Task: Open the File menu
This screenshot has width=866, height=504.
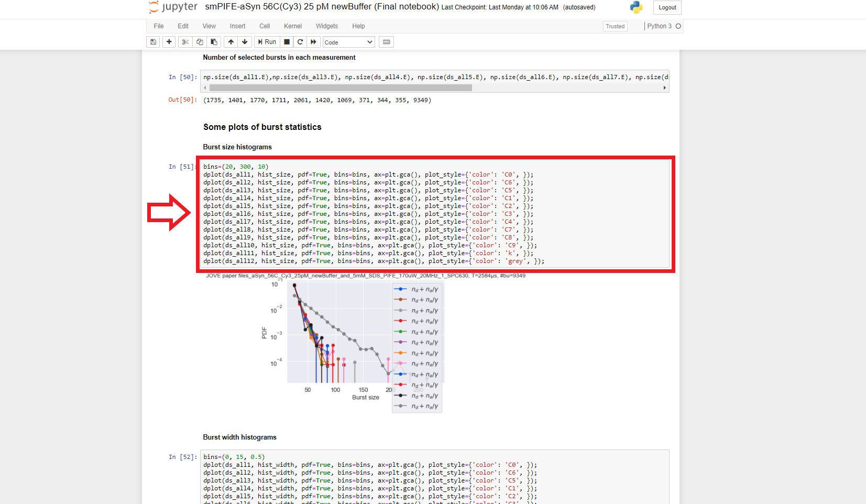Action: tap(159, 26)
